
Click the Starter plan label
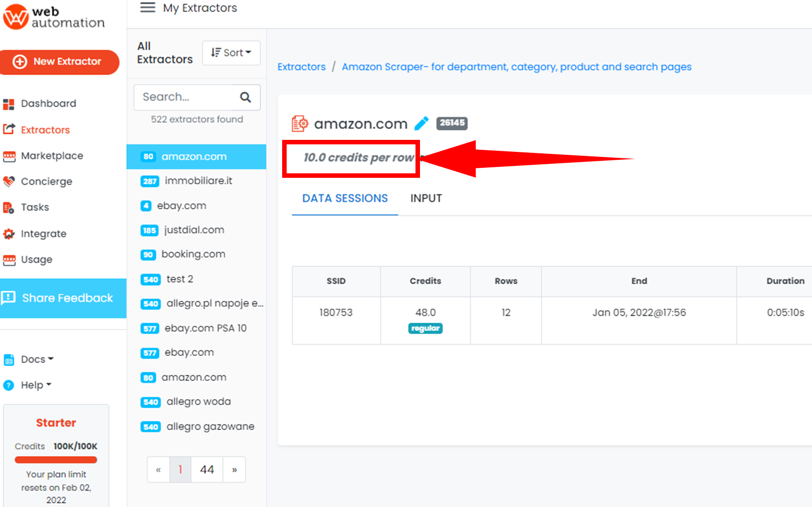[x=56, y=423]
